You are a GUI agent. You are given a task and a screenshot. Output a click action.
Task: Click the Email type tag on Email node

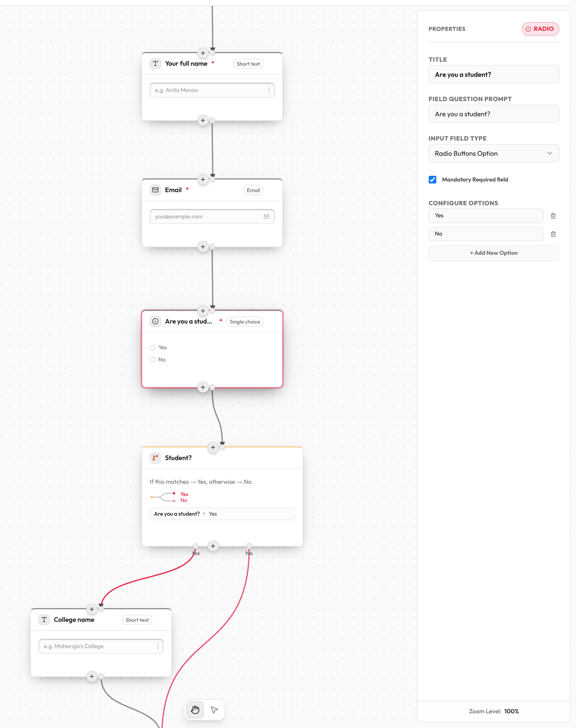(253, 190)
